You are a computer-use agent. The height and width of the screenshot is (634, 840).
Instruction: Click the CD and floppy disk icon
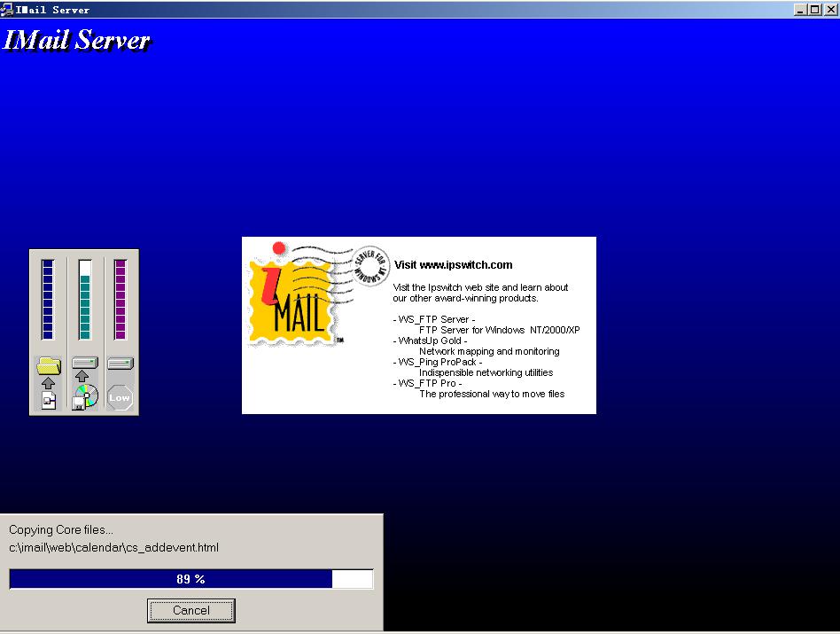coord(85,396)
